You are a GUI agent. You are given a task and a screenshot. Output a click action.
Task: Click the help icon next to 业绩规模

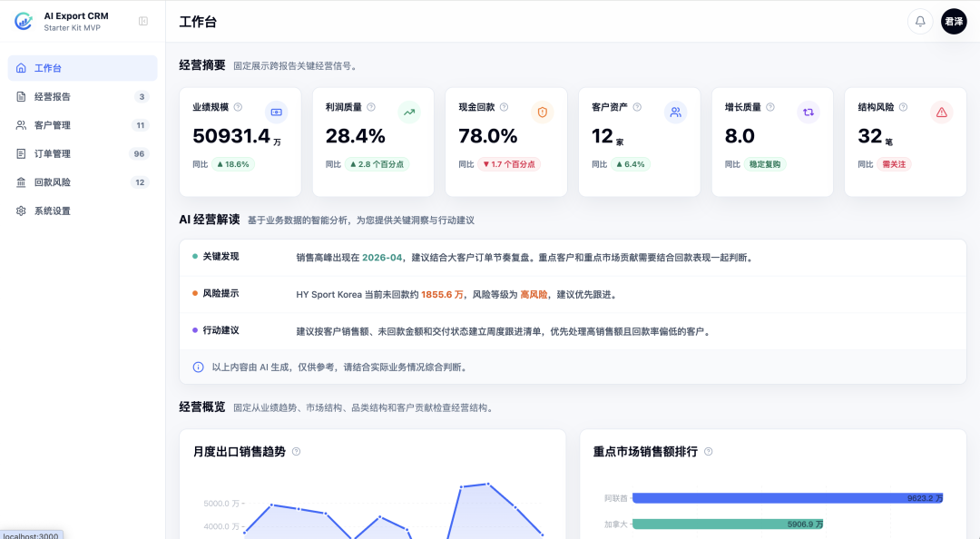pos(238,107)
